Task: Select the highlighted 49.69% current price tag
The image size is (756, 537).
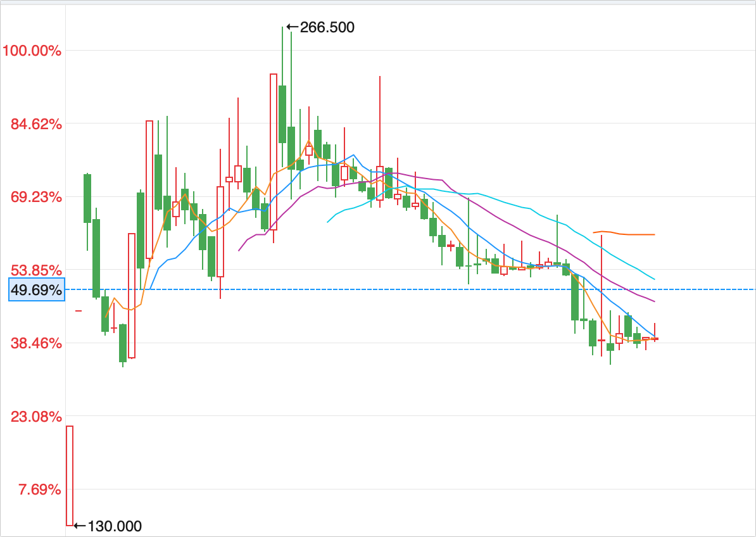Action: tap(37, 290)
